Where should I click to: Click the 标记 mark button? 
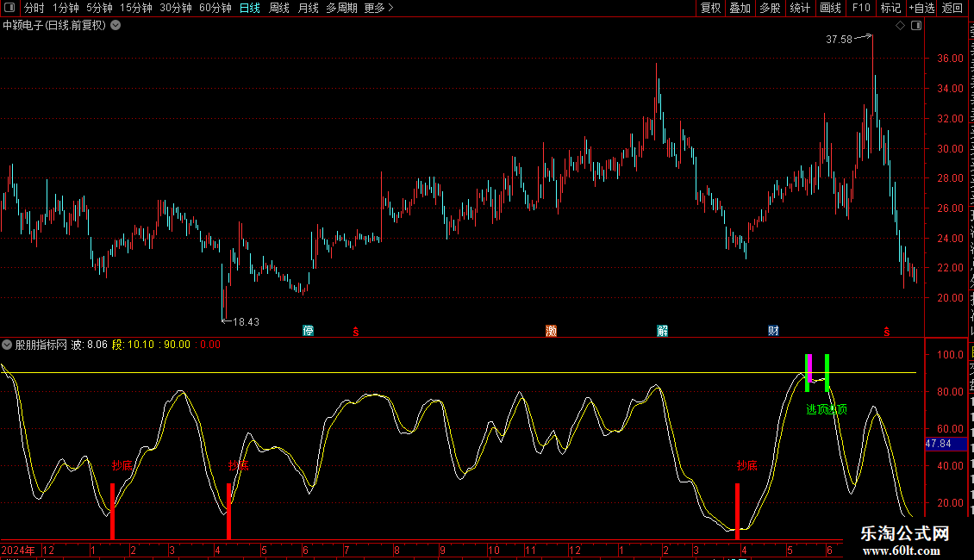[x=890, y=8]
